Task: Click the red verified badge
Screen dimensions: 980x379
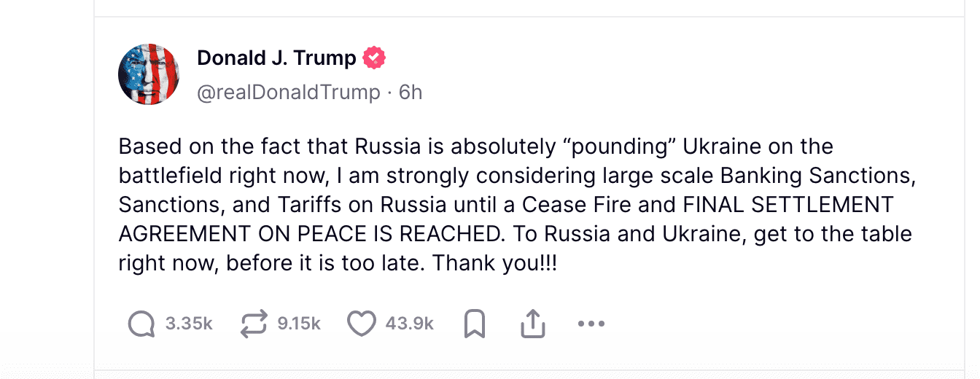Action: coord(374,58)
